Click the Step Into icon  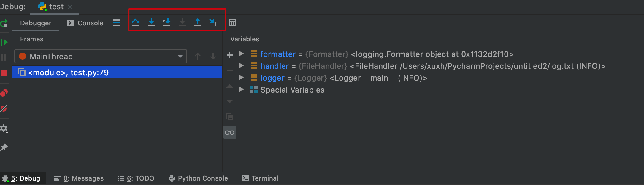(151, 22)
